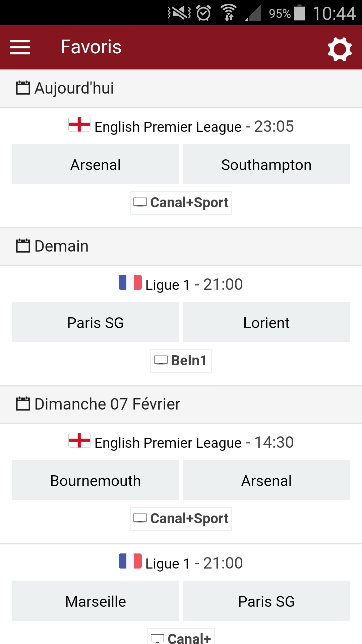Open the hamburger navigation menu
362x644 pixels.
pyautogui.click(x=20, y=47)
